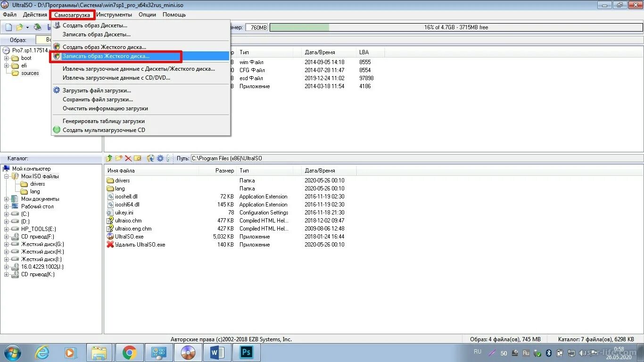The height and width of the screenshot is (362, 644).
Task: Click the globe refresh icon in catalog toolbar
Action: (151, 158)
